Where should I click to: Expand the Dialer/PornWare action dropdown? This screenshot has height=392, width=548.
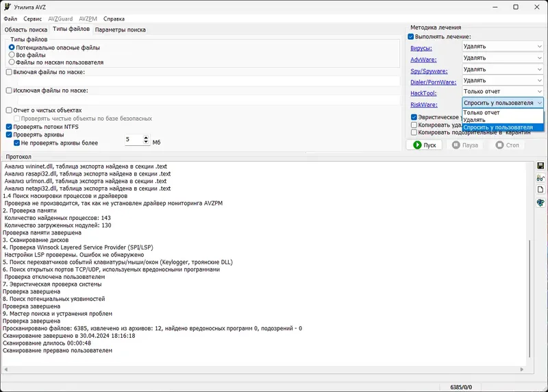click(x=503, y=80)
